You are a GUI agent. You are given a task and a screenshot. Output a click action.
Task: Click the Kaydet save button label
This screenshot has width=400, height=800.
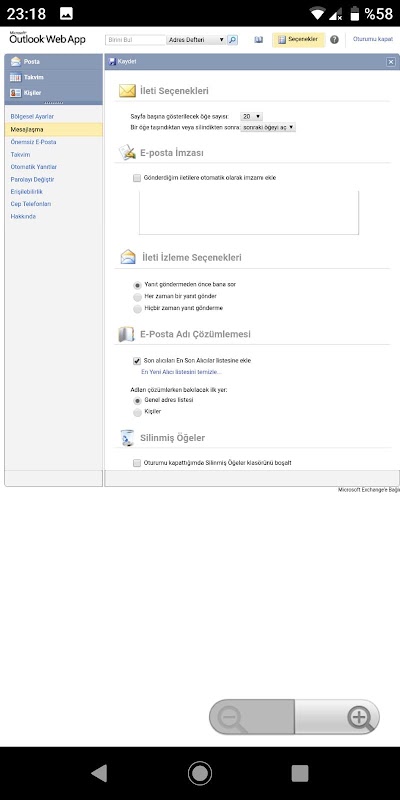pyautogui.click(x=127, y=62)
